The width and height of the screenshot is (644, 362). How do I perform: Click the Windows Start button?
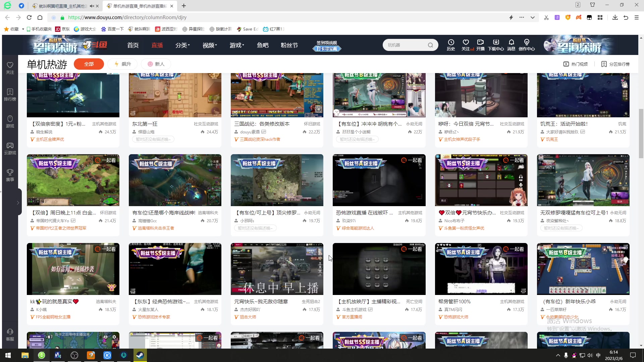(x=8, y=355)
